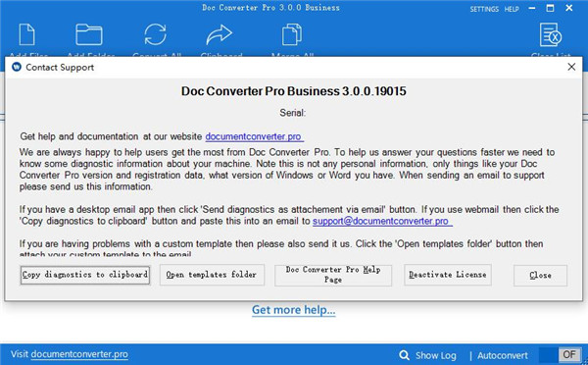588x365 pixels.
Task: Click the Convert All refresh icon
Action: click(155, 34)
